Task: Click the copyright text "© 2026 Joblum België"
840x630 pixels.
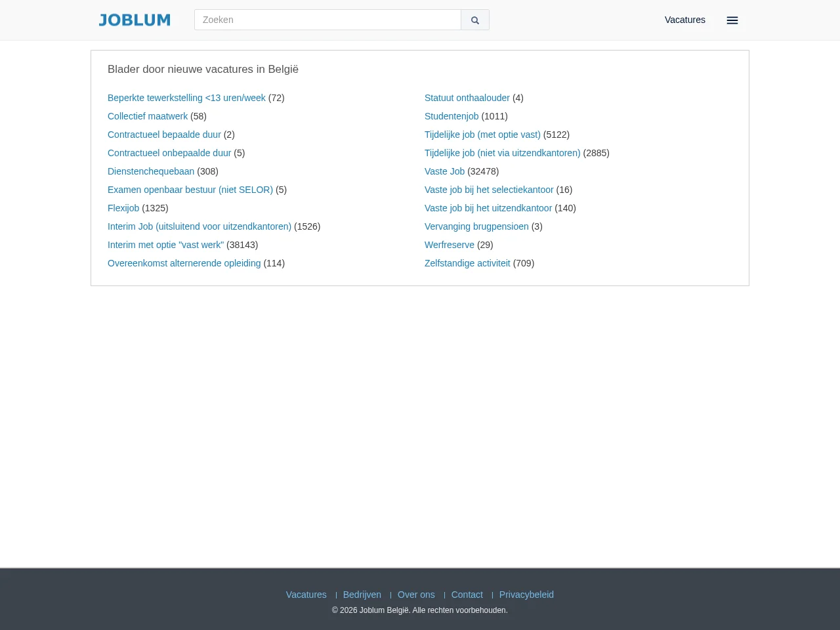Action: point(371,610)
